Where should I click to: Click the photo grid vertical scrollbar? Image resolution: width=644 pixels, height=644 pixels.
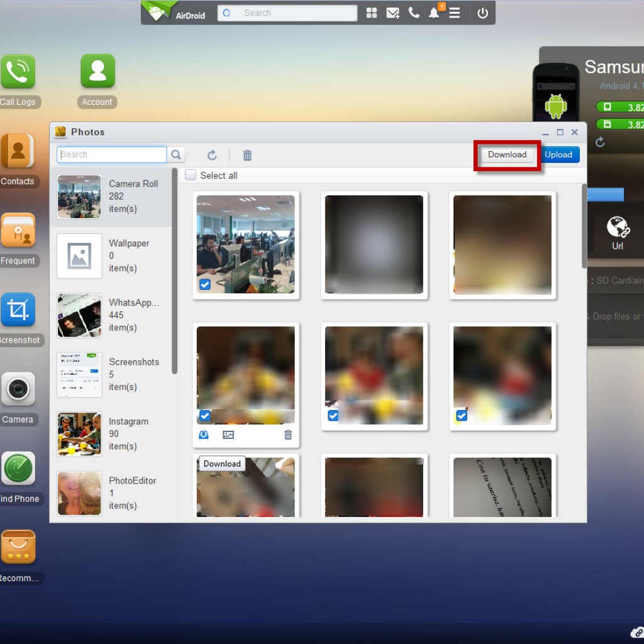584,226
